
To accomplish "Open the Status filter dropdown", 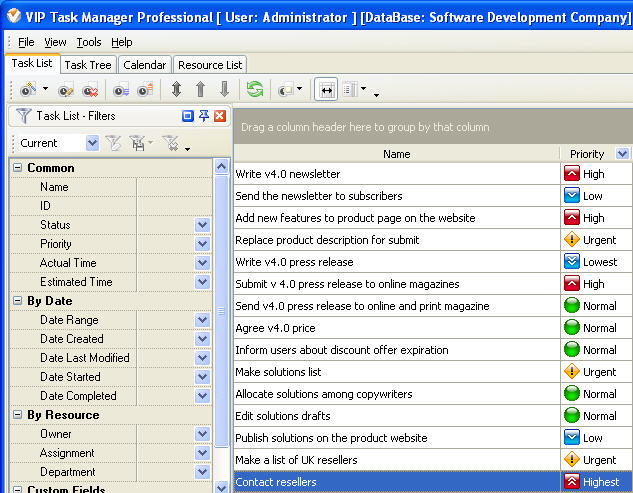I will coord(202,225).
